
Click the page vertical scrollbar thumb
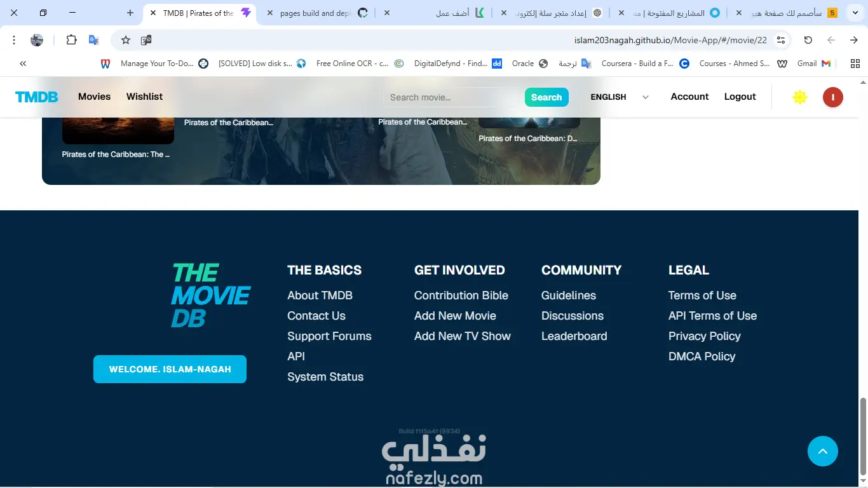(x=863, y=436)
